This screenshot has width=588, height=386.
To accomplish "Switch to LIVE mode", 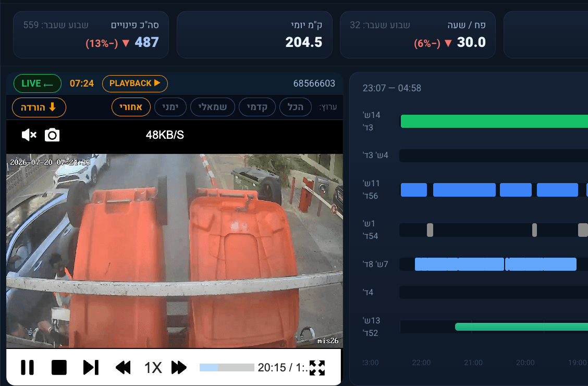I will point(38,83).
